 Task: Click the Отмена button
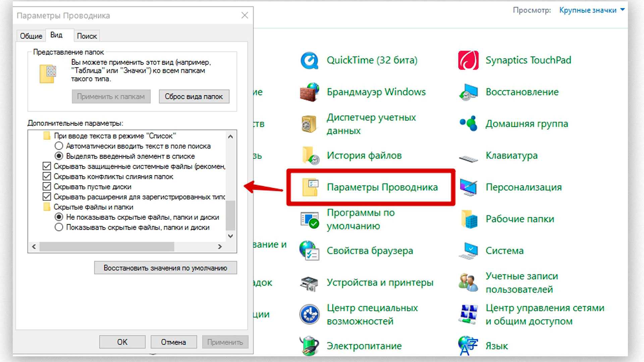click(173, 342)
